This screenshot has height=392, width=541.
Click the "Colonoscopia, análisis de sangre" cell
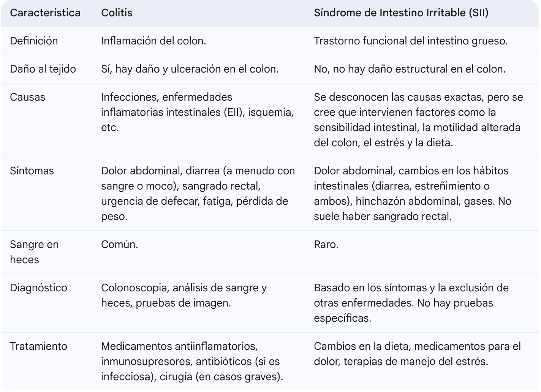pyautogui.click(x=184, y=296)
